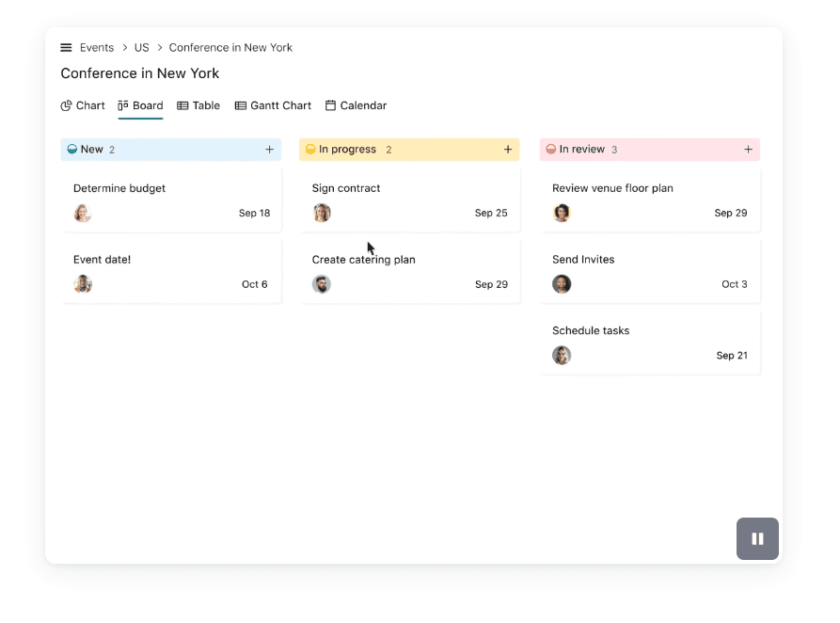Click the assignee avatar on Determine budget
The width and height of the screenshot is (840, 623).
coord(83,213)
